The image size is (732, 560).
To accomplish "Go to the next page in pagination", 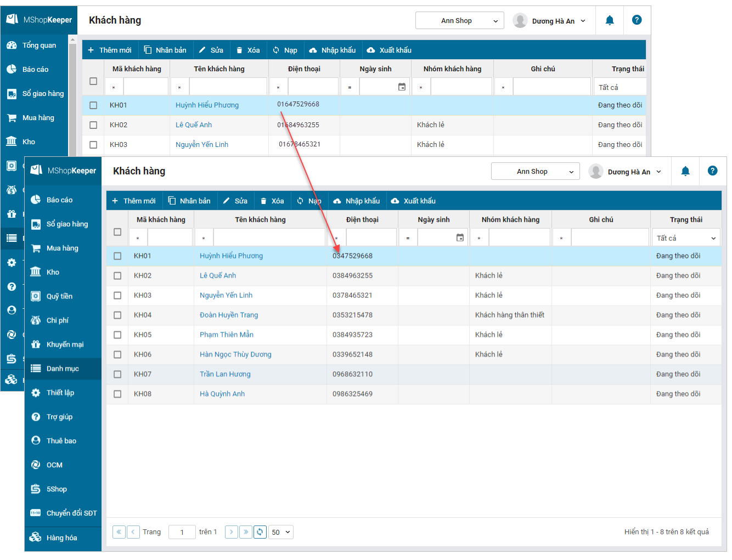I will [x=232, y=532].
